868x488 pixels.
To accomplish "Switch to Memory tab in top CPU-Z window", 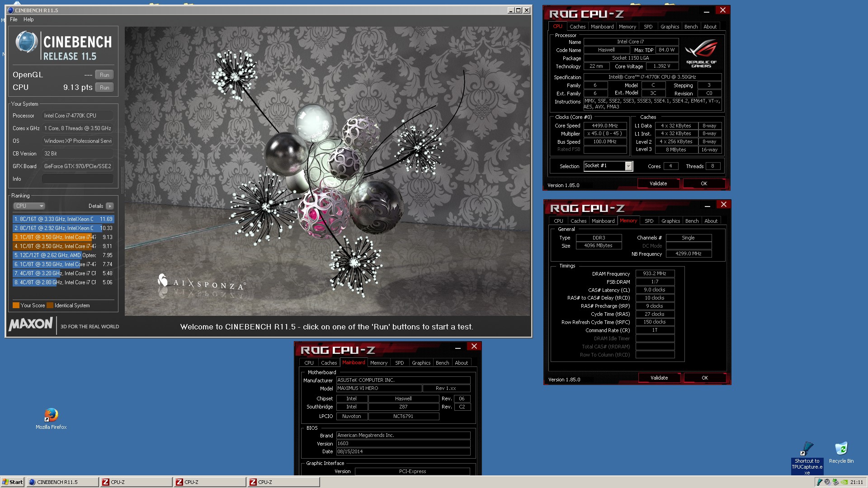I will (x=627, y=27).
